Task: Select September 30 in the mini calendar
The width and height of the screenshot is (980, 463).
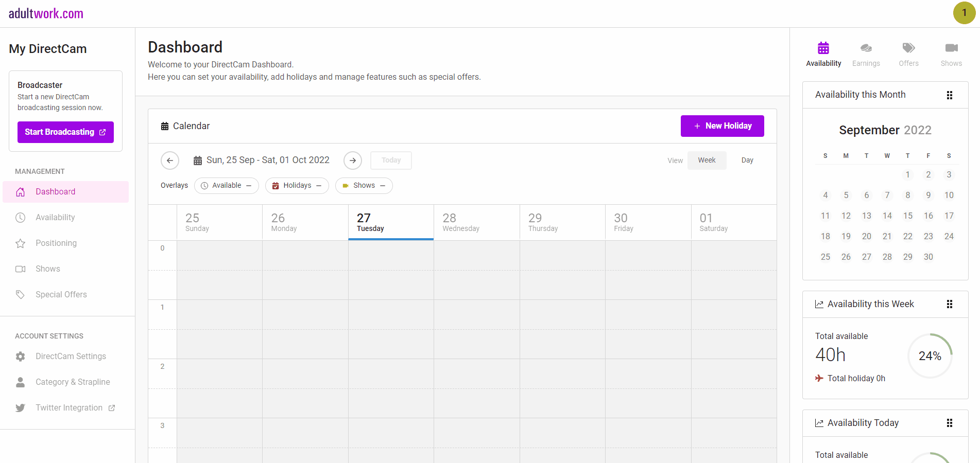Action: [929, 257]
